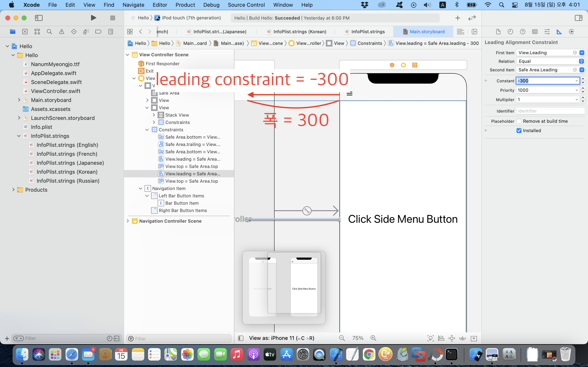The width and height of the screenshot is (588, 367).
Task: Open the Size inspector ruler icon
Action: tap(559, 32)
